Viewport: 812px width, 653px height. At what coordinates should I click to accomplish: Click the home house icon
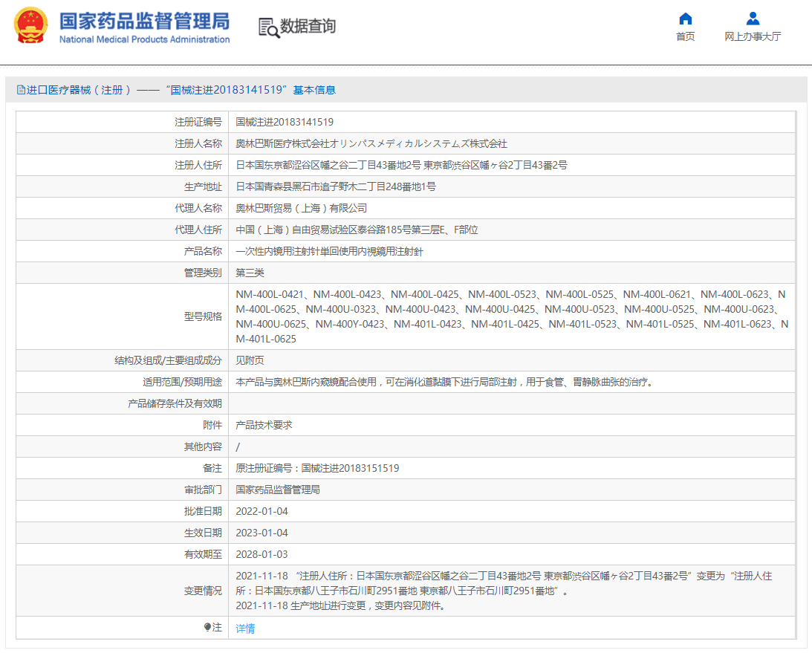click(x=685, y=19)
